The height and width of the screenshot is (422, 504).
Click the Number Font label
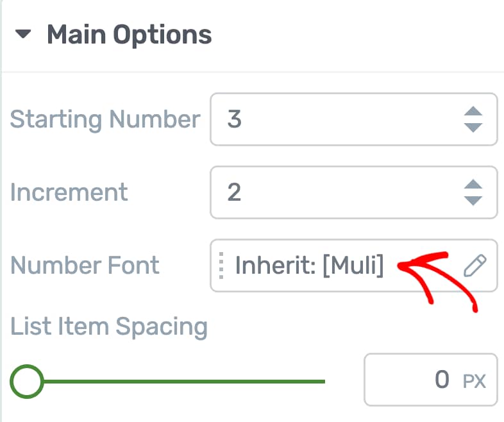point(85,266)
